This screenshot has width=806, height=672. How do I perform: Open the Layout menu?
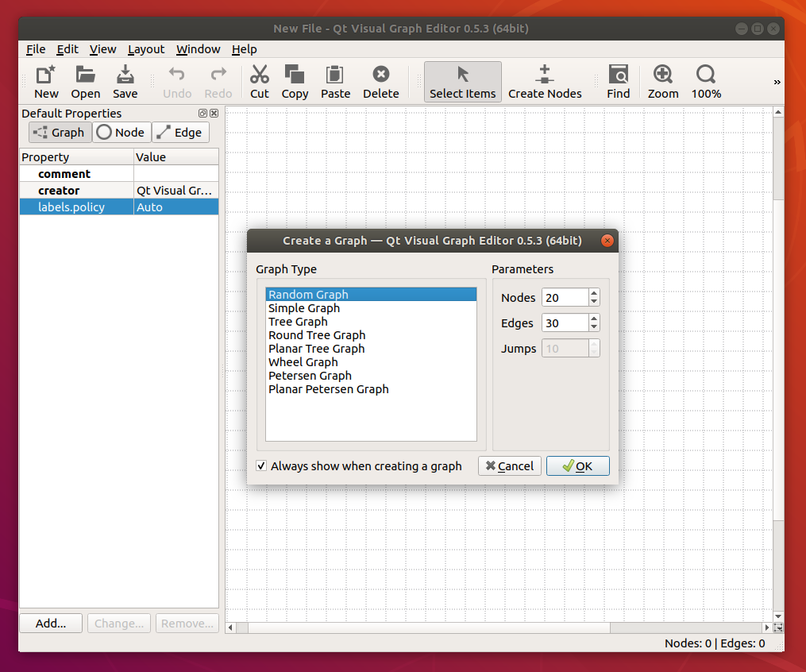146,49
